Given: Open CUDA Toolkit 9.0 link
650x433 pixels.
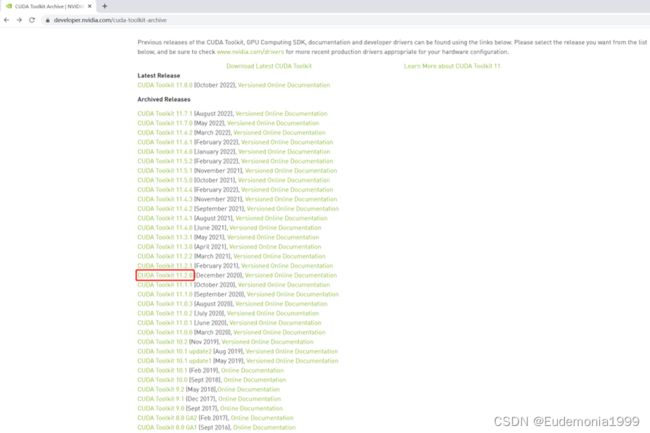Looking at the screenshot, I should pyautogui.click(x=161, y=409).
